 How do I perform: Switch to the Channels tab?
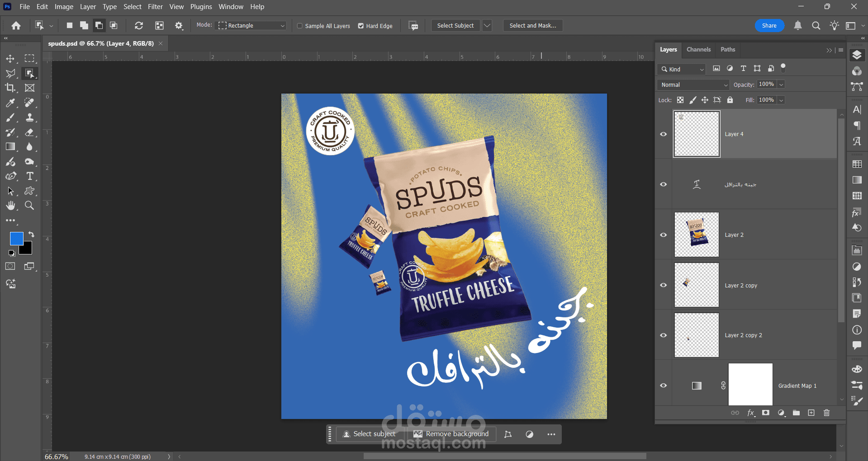(x=698, y=50)
